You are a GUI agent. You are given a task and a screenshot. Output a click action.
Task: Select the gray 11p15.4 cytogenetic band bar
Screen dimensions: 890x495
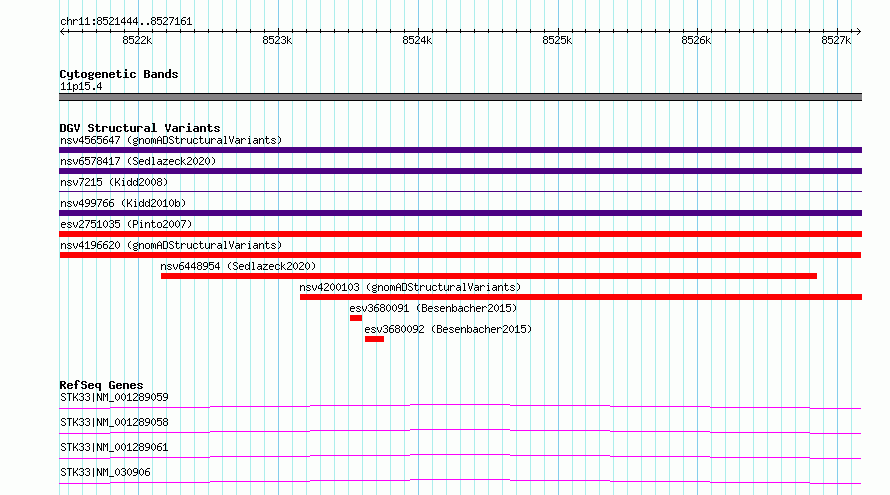[x=460, y=97]
